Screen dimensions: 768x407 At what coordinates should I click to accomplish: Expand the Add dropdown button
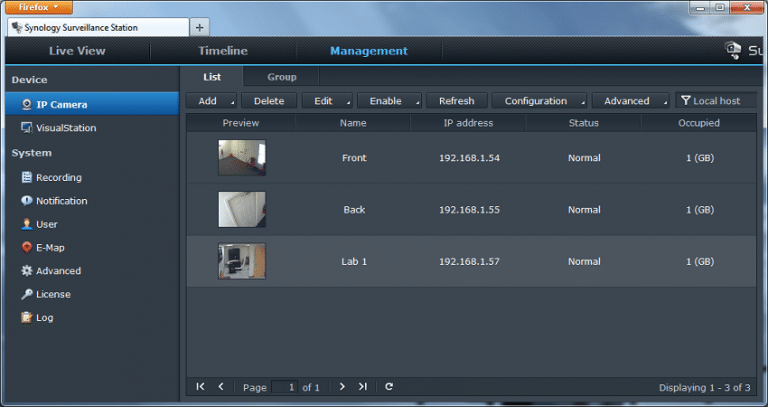tap(211, 101)
